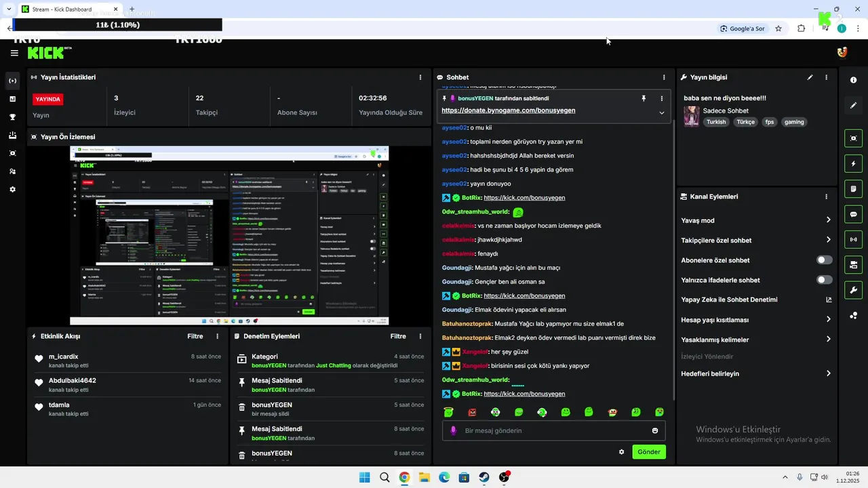Expand Yasaklanmış kelimeler
The image size is (868, 488).
[829, 340]
